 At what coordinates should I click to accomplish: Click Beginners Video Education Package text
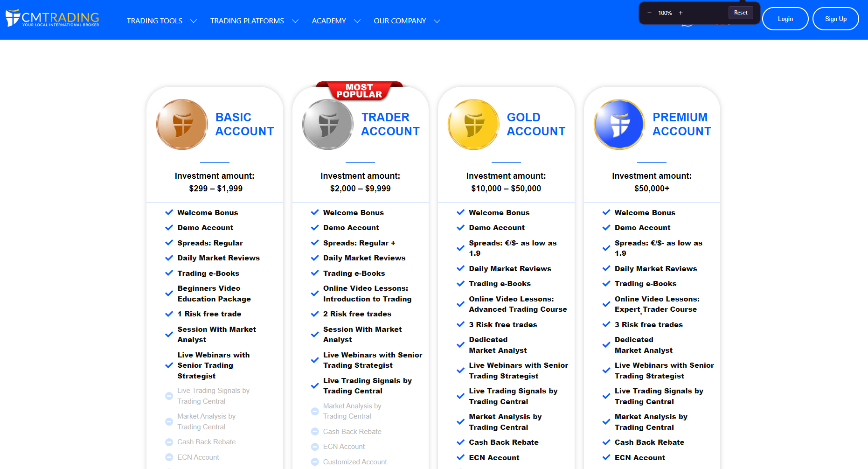click(214, 294)
